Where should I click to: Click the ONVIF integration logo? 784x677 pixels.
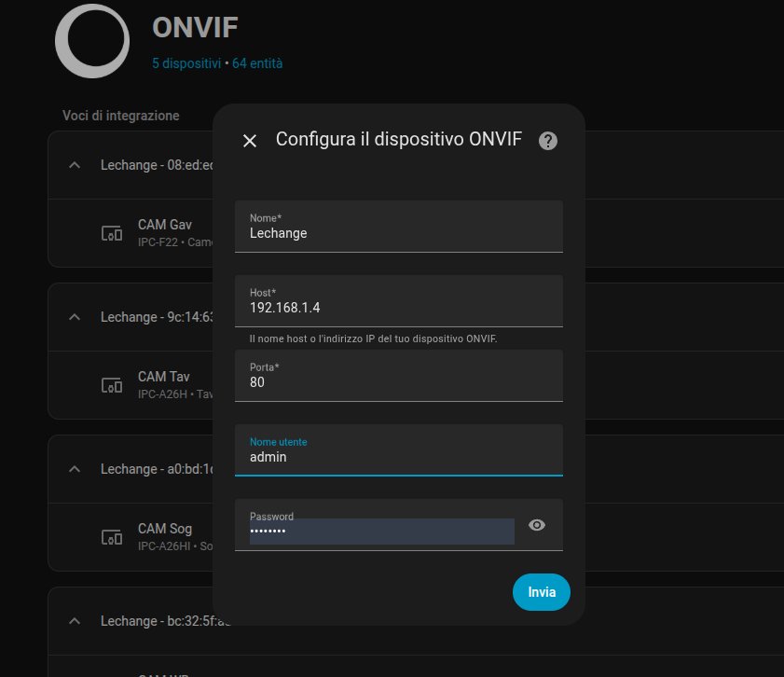click(x=92, y=40)
